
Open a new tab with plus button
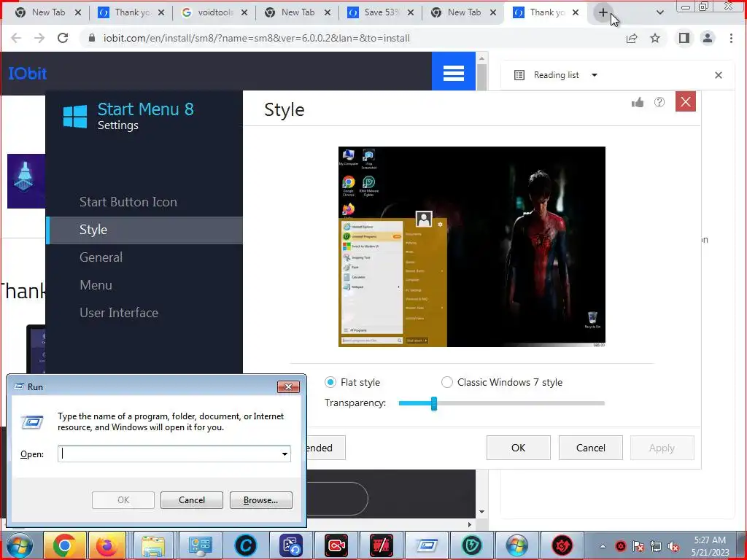pyautogui.click(x=603, y=12)
